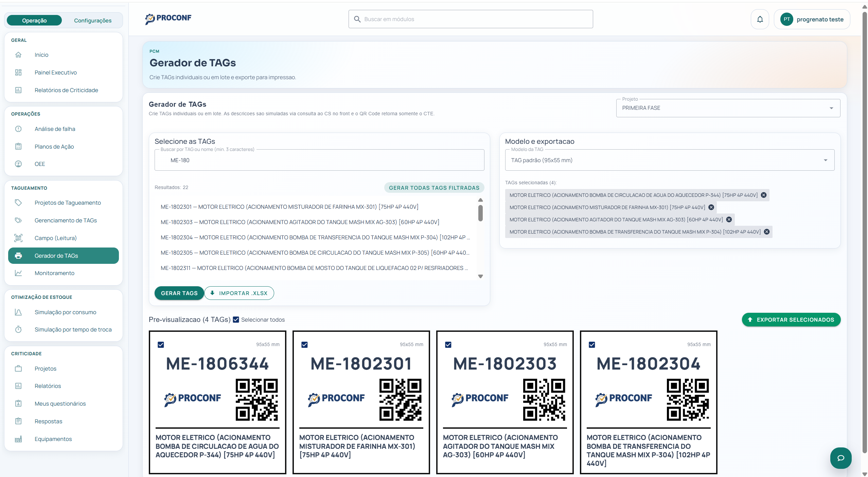Click the Monitoramento chart icon in the sidebar

coord(18,273)
